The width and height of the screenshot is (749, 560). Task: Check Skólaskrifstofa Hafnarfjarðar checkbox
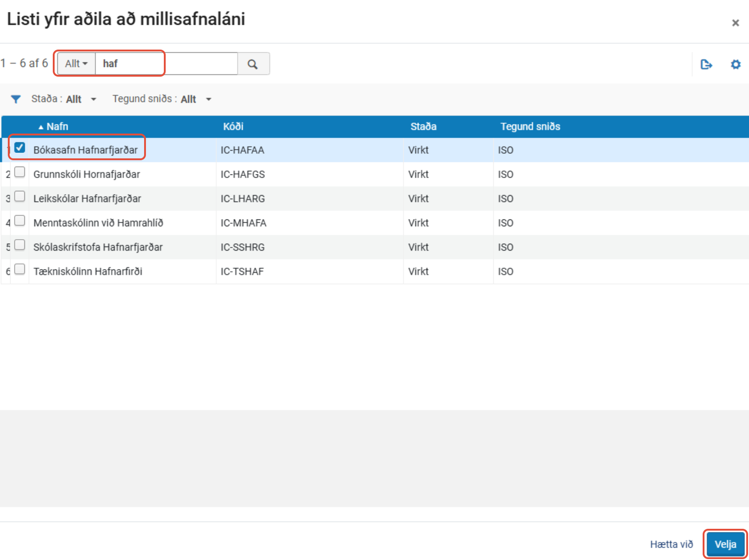(19, 245)
